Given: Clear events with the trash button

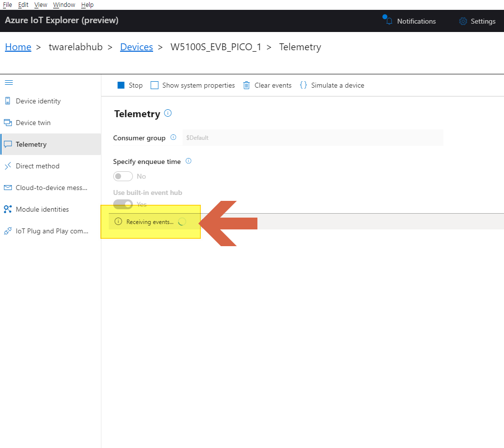Looking at the screenshot, I should (x=267, y=85).
